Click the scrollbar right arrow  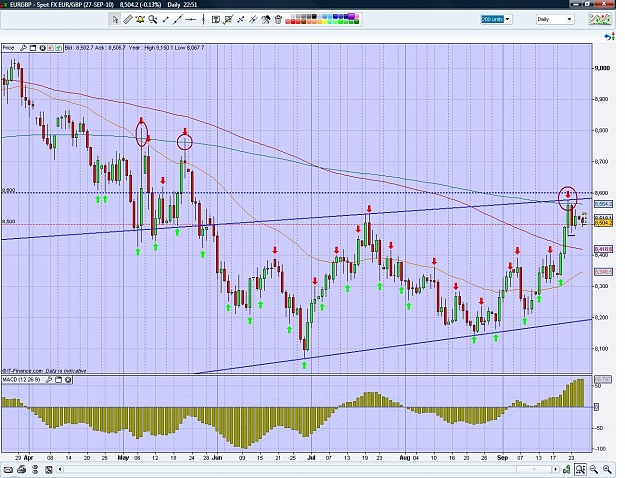tap(555, 469)
